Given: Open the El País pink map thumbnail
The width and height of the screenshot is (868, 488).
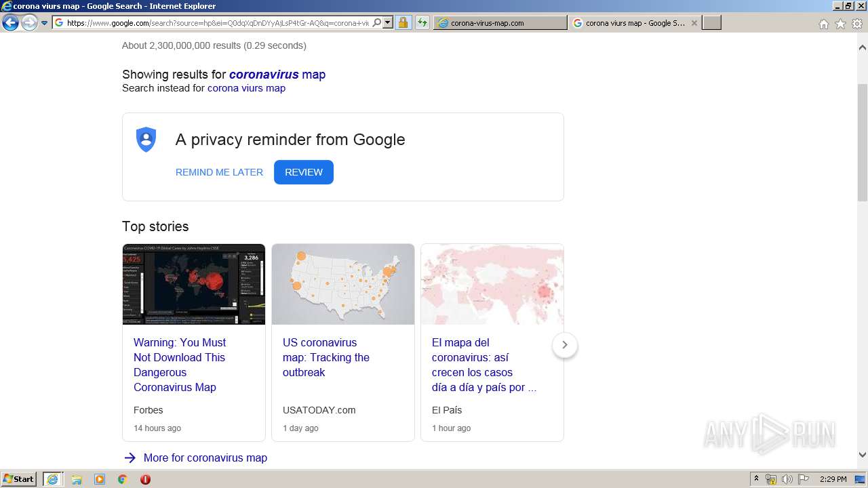Looking at the screenshot, I should click(492, 284).
